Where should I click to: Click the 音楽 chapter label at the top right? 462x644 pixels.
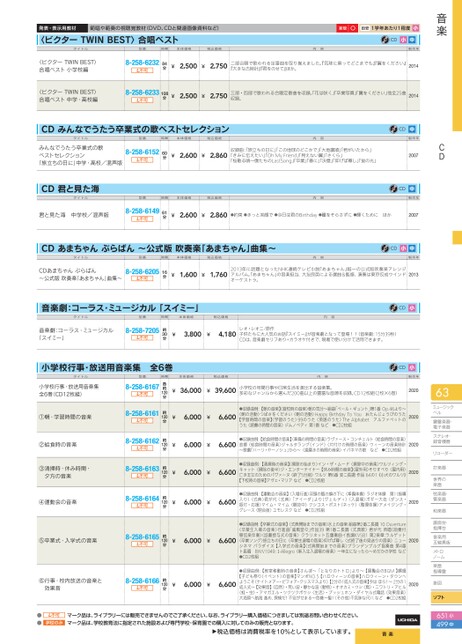click(441, 25)
